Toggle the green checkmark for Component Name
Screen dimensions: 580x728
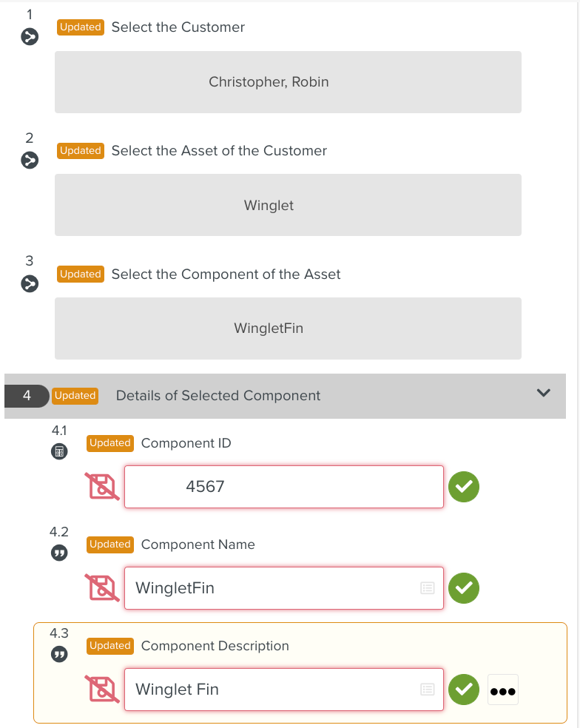(464, 588)
